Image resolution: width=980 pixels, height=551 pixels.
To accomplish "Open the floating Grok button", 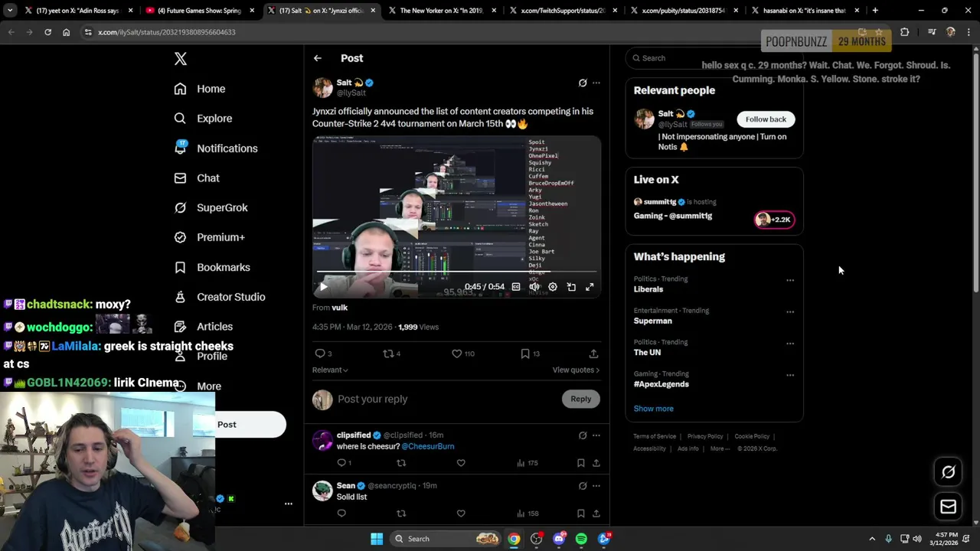I will pos(948,472).
